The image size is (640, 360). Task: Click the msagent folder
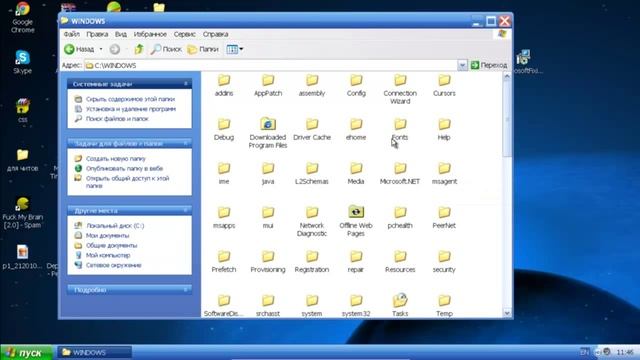click(x=444, y=173)
